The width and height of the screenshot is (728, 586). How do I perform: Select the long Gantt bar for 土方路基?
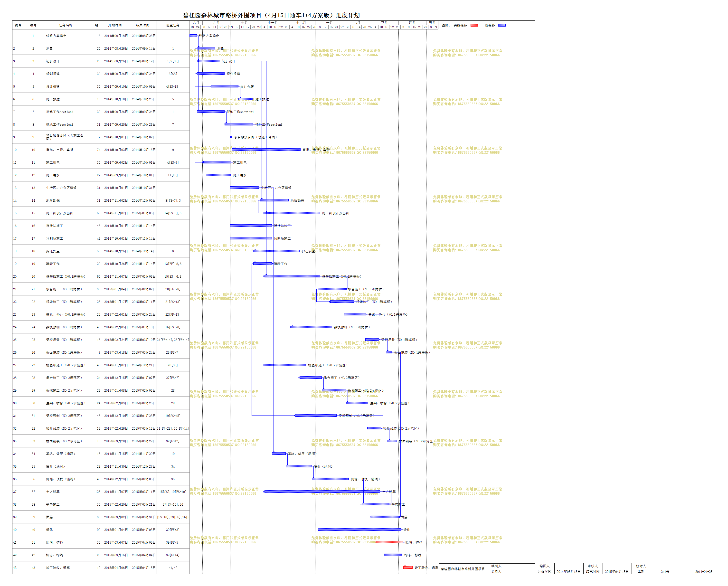pos(322,491)
